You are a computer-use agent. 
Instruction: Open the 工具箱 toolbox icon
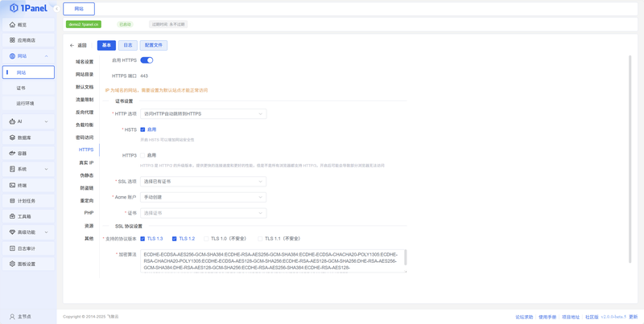click(x=12, y=216)
